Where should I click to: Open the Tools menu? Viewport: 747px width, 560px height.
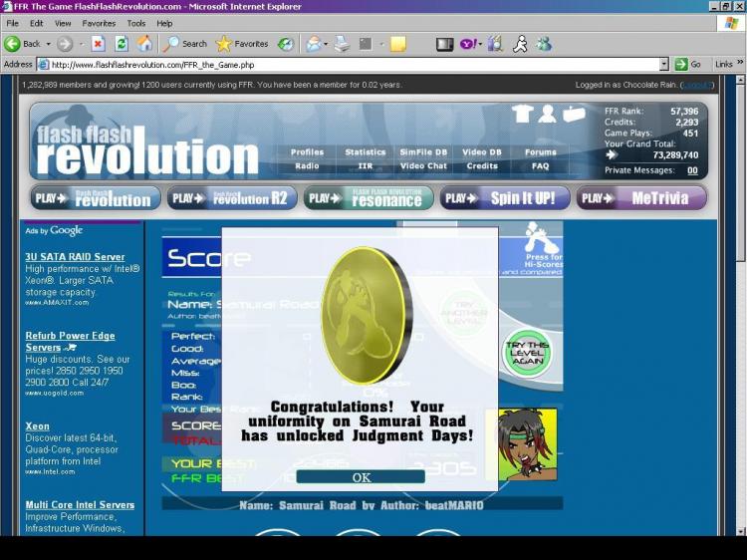(x=136, y=23)
